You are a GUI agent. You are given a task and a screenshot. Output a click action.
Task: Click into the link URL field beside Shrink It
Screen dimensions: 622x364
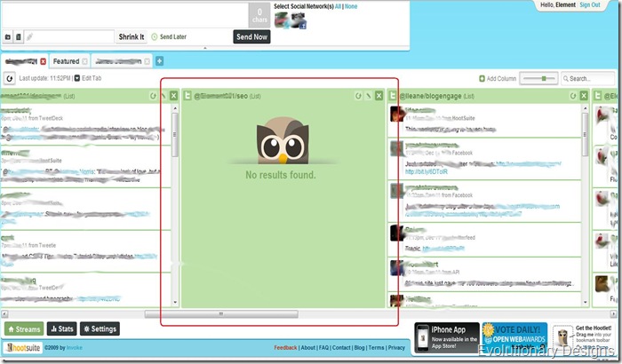pyautogui.click(x=69, y=37)
